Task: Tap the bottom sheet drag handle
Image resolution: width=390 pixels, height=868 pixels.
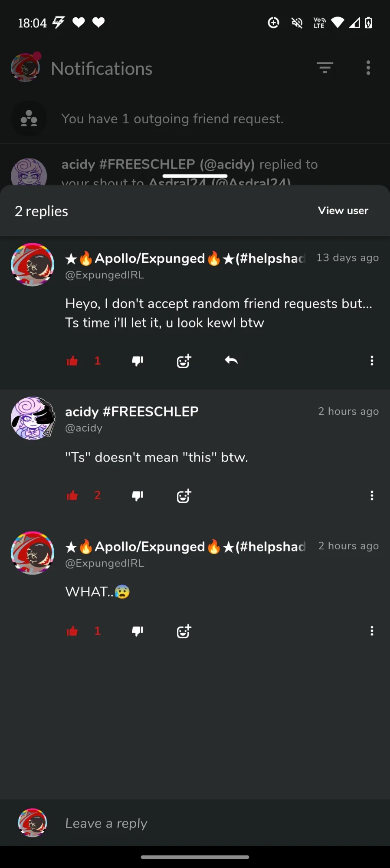Action: pyautogui.click(x=195, y=176)
